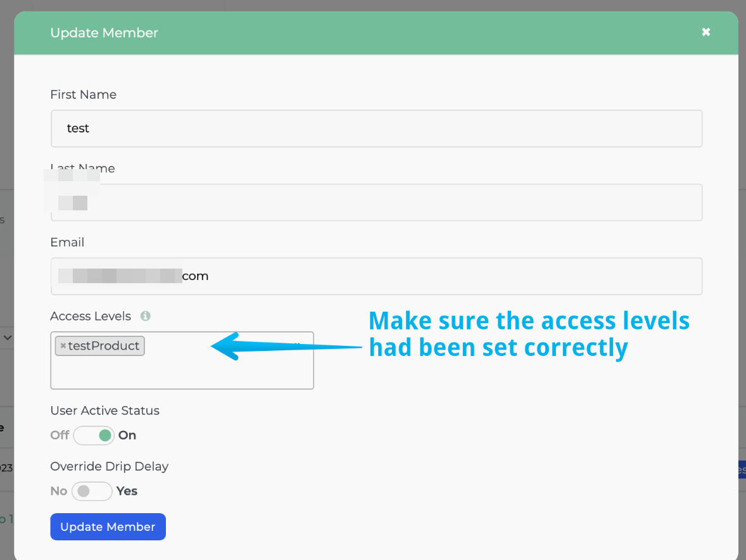
Task: Click the Access Levels info icon
Action: (145, 316)
